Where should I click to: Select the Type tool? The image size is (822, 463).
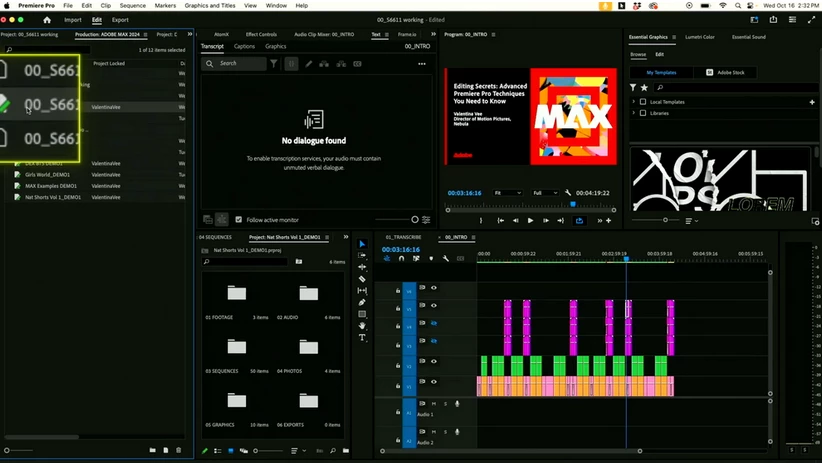(362, 338)
